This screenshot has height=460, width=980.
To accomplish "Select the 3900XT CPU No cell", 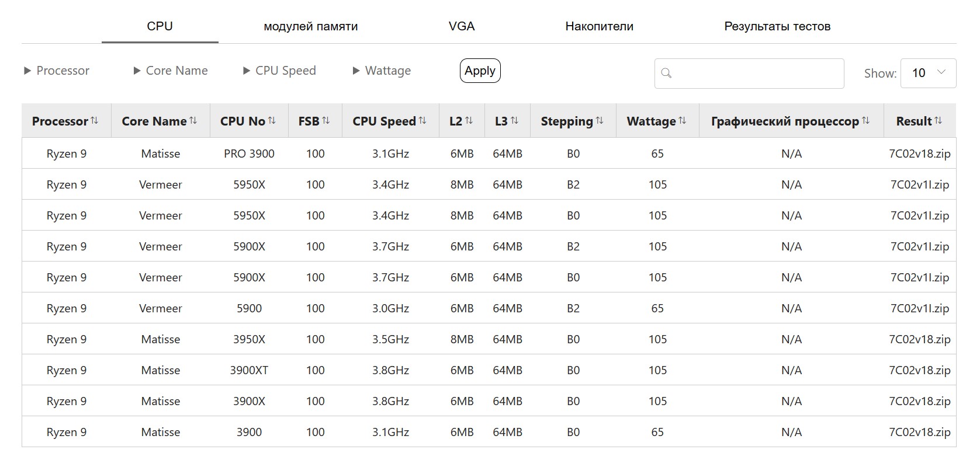I will [249, 370].
